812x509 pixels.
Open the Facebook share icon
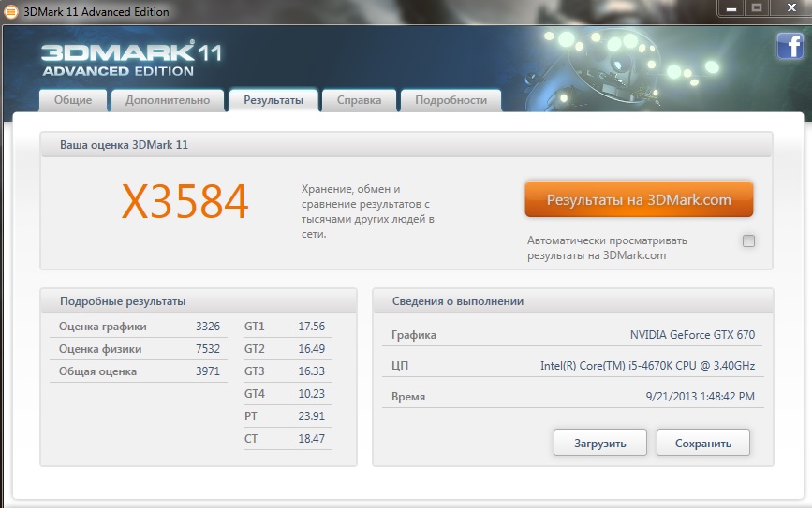(x=790, y=46)
